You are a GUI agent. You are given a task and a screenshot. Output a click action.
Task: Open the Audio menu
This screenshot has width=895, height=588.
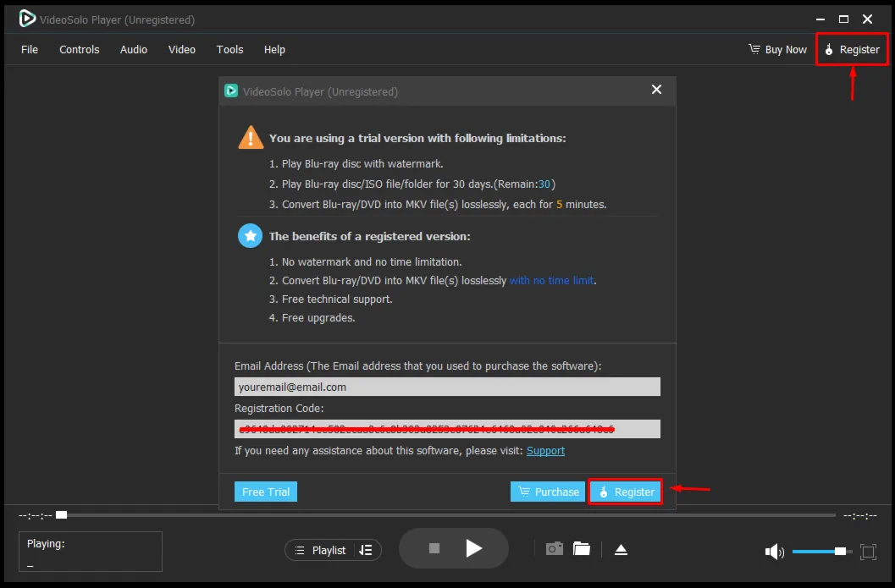click(x=134, y=50)
